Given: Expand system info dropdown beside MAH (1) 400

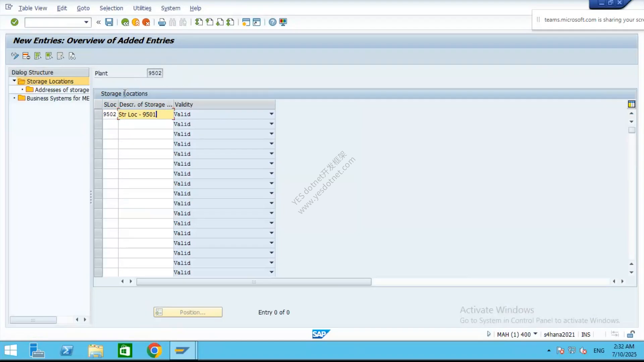Looking at the screenshot, I should click(535, 334).
